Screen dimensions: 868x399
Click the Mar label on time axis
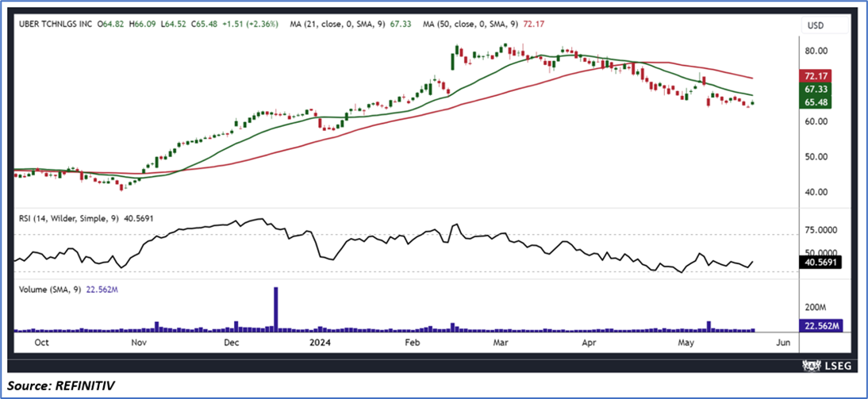[501, 343]
